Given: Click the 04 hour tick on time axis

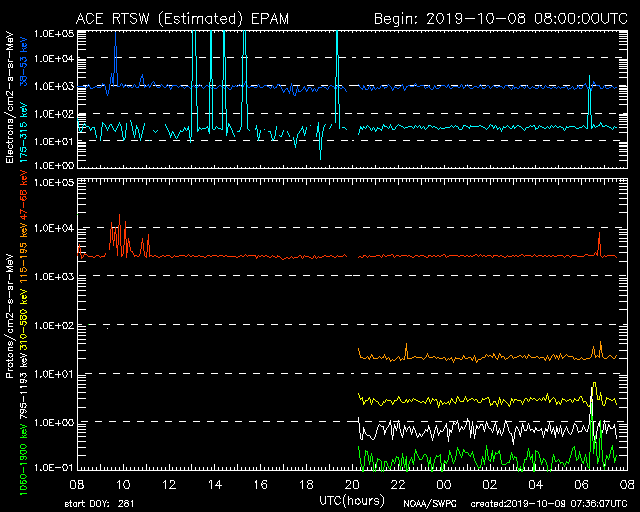Looking at the screenshot, I should pyautogui.click(x=535, y=482).
